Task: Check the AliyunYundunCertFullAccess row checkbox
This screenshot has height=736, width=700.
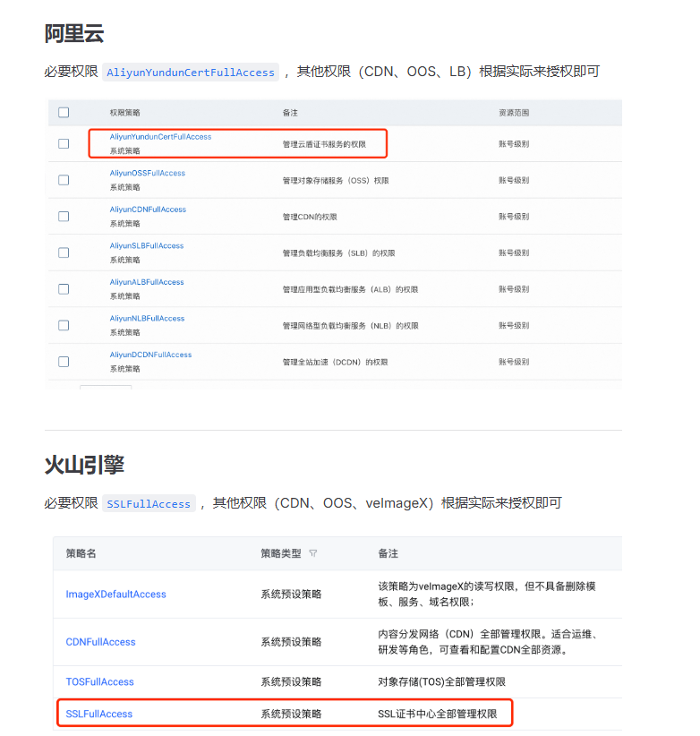Action: (64, 143)
